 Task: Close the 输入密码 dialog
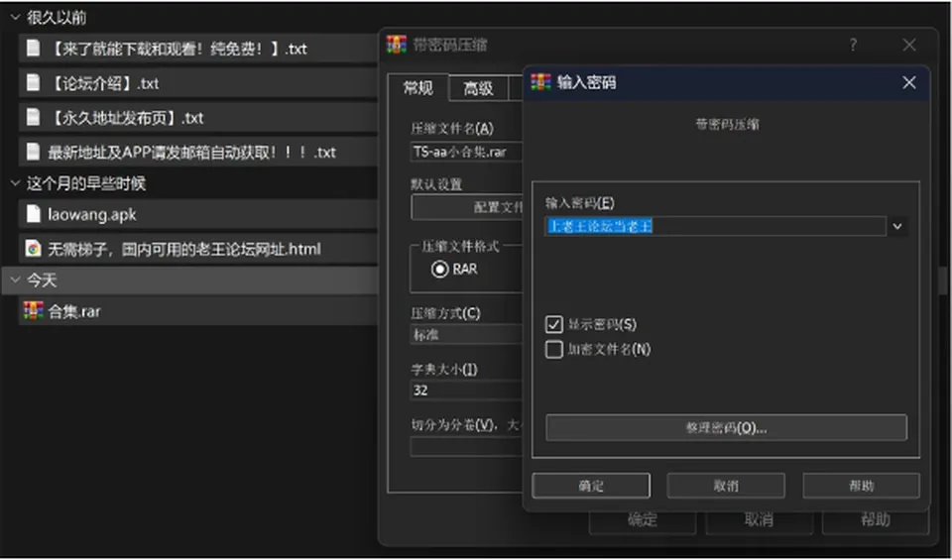click(x=909, y=82)
